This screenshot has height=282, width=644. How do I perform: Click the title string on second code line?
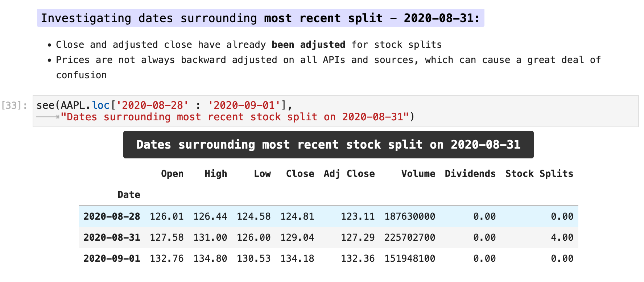pos(235,117)
